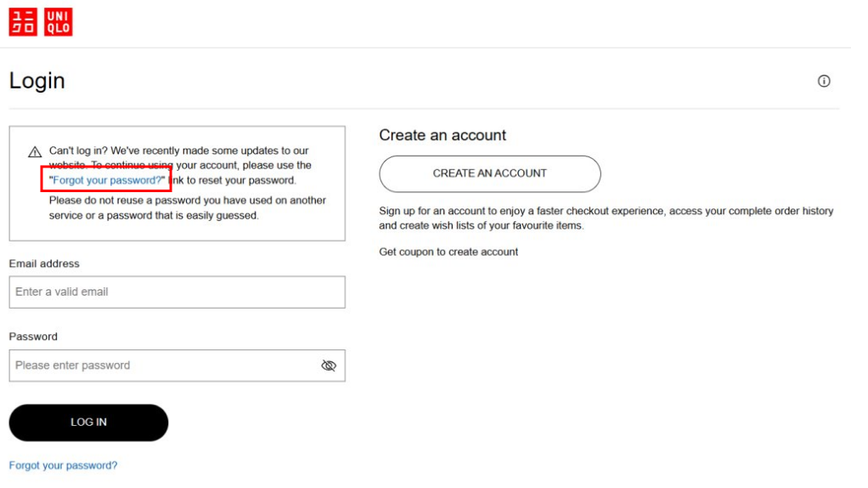Open the info icon beside Login heading

pos(823,82)
